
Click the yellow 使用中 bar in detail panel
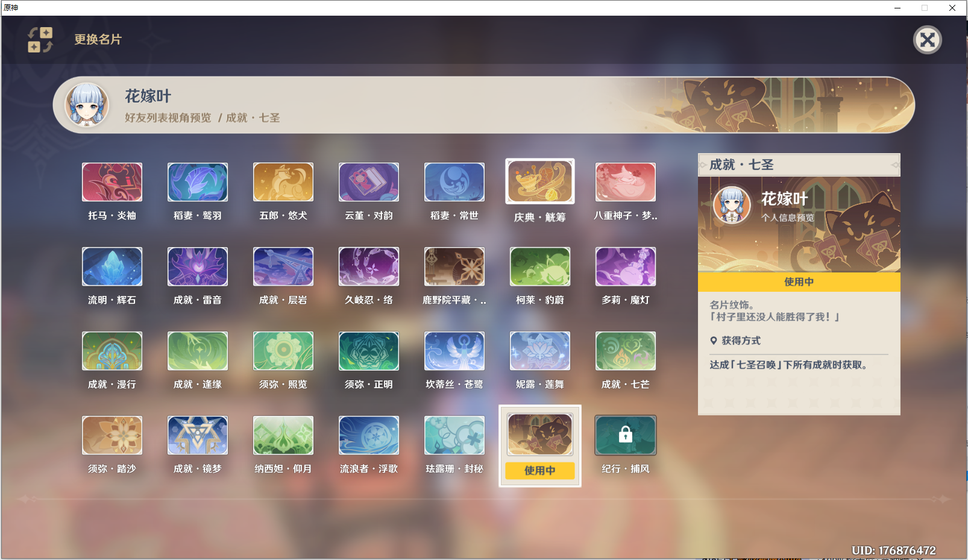[799, 282]
